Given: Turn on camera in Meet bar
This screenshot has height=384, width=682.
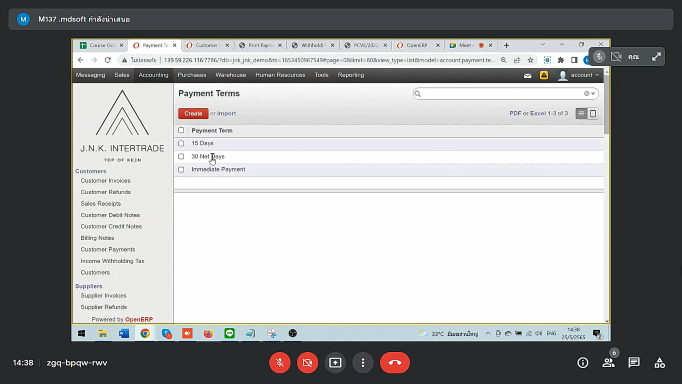Looking at the screenshot, I should tap(308, 362).
